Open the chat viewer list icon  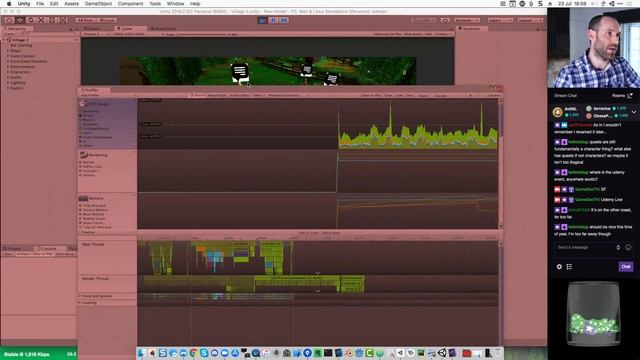point(569,267)
